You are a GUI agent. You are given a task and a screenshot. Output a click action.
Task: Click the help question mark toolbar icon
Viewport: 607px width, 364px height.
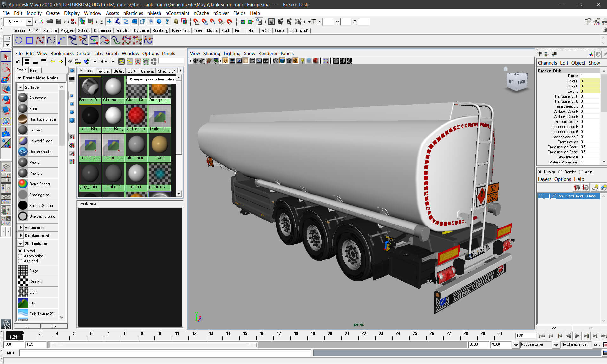(x=167, y=22)
